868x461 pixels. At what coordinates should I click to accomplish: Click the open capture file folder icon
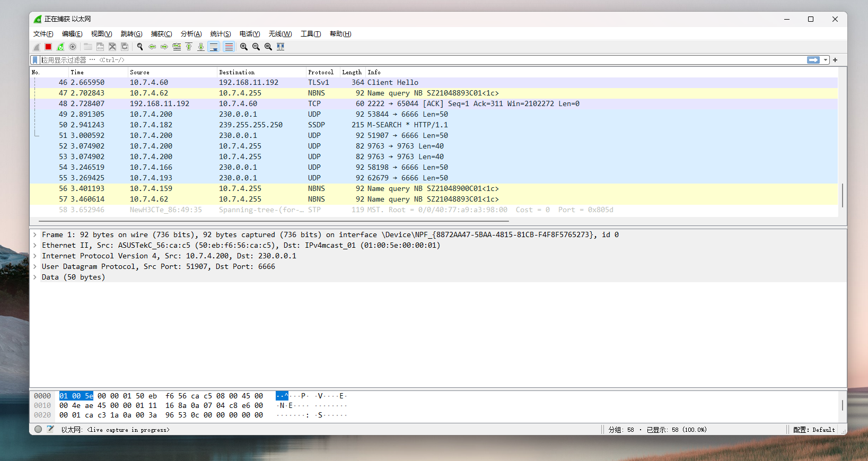[x=88, y=47]
